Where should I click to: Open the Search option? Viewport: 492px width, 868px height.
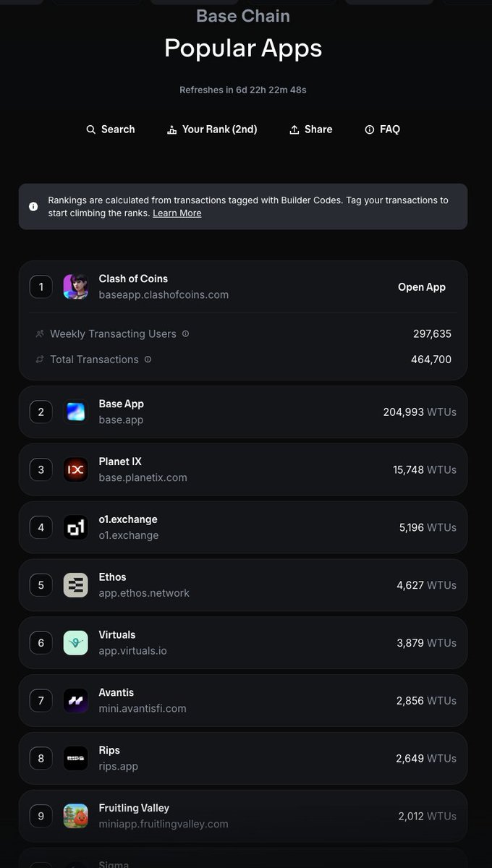pos(110,129)
